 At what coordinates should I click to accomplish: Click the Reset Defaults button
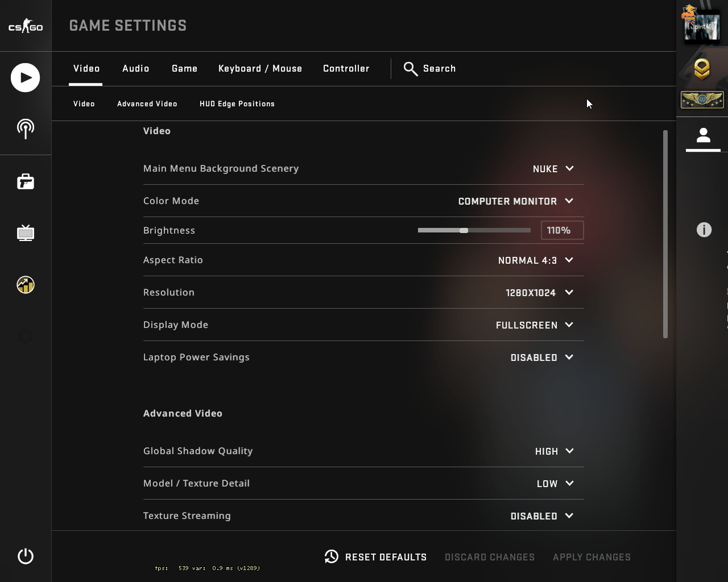click(x=376, y=557)
